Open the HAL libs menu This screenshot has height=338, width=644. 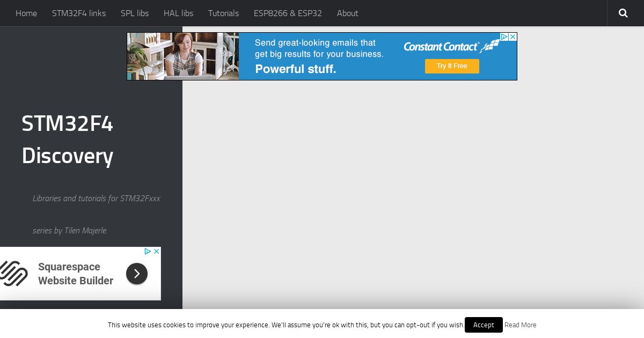point(178,13)
